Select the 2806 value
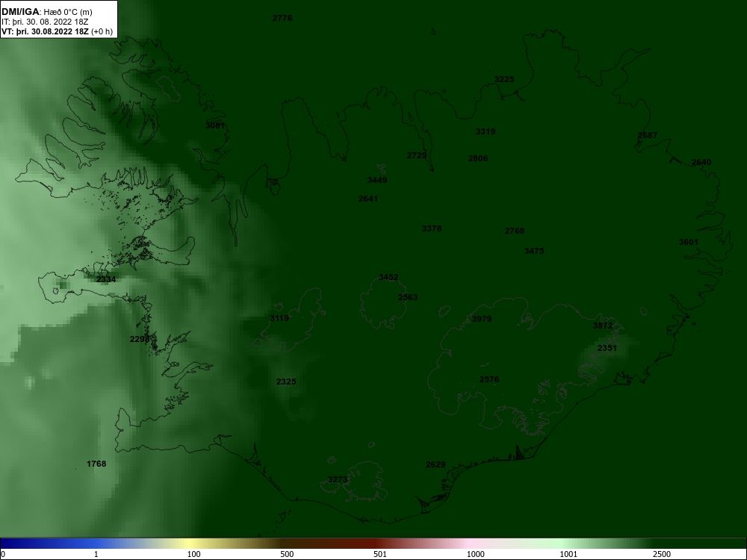747x560 pixels. pos(478,158)
